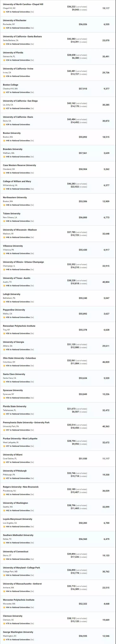Select enrollment figure 46,820 for Ohio State
Screen dimensions: 116x644
[x=106, y=362]
